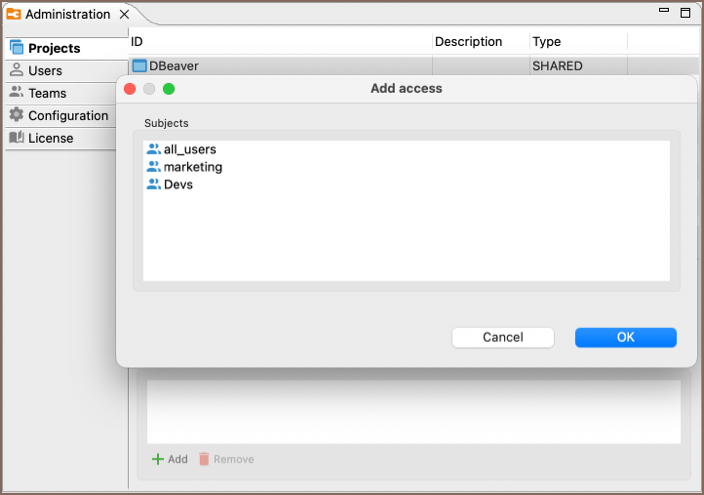
Task: Sort by the Type column header
Action: [547, 42]
